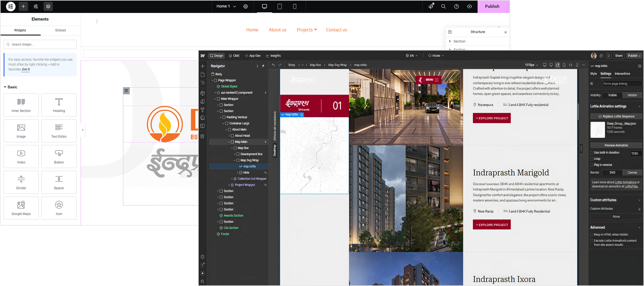Screen dimensions: 644x286
Task: Open Webflow comments bubble icon
Action: tap(601, 56)
